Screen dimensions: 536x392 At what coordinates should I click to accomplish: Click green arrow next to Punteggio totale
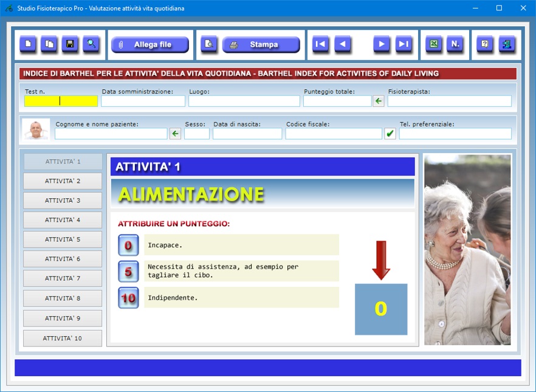tap(379, 101)
